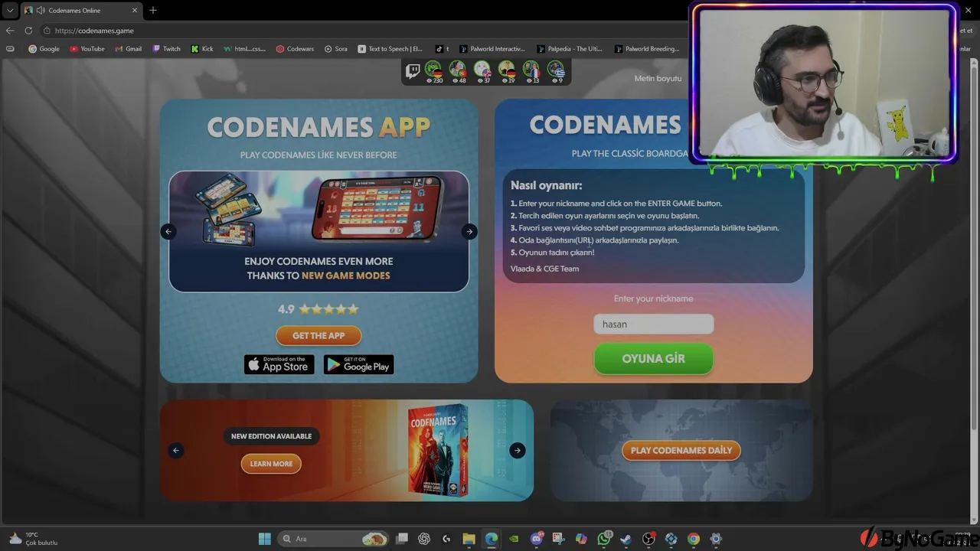The height and width of the screenshot is (551, 980).
Task: Close the Codenames Online tab
Action: 136,11
